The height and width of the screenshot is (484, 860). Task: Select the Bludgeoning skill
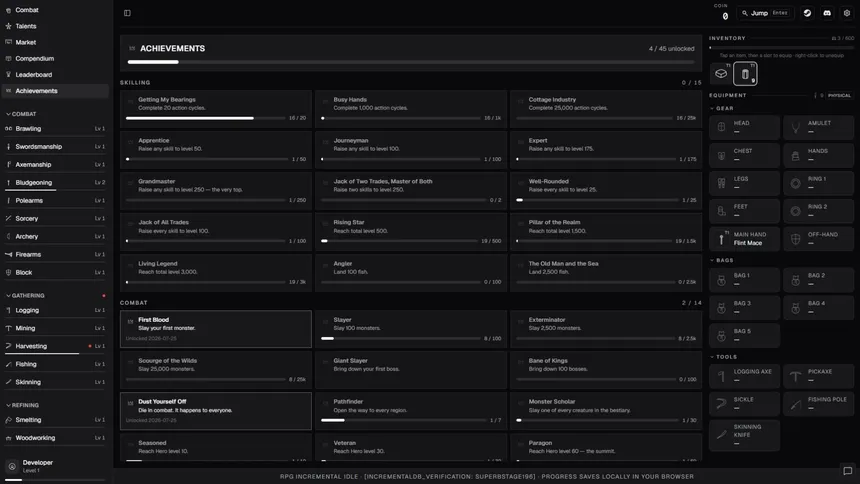[55, 183]
